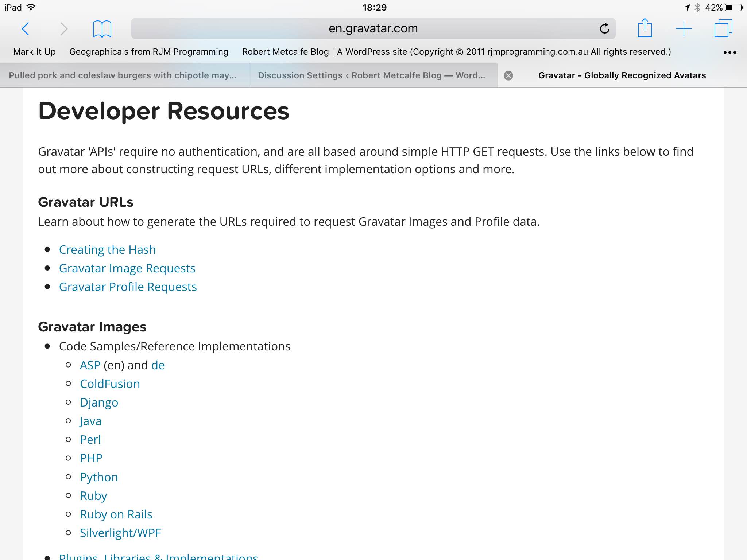Open the Gravatar Profile Requests link
The width and height of the screenshot is (747, 560).
pyautogui.click(x=128, y=287)
